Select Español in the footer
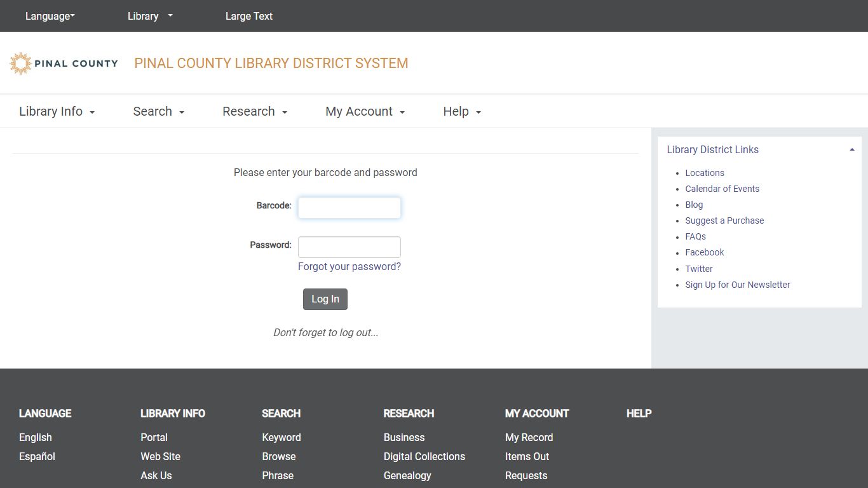The width and height of the screenshot is (868, 488). click(x=37, y=456)
